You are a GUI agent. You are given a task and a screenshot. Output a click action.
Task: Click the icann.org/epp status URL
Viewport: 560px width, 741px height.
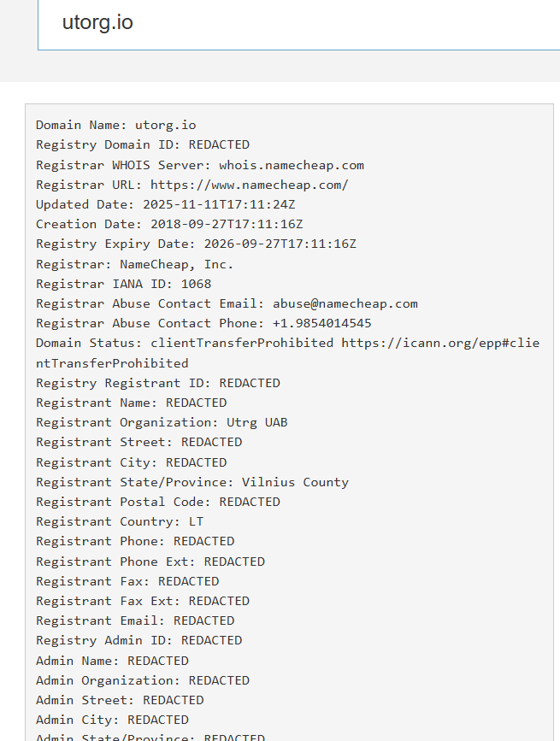click(439, 343)
